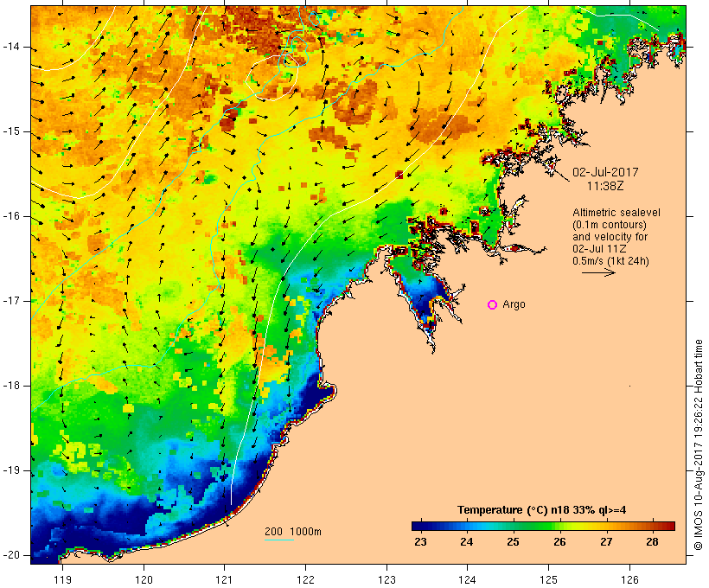Screen dimensions: 709x588
Task: Click the Temperature colorbar title
Action: tap(542, 510)
